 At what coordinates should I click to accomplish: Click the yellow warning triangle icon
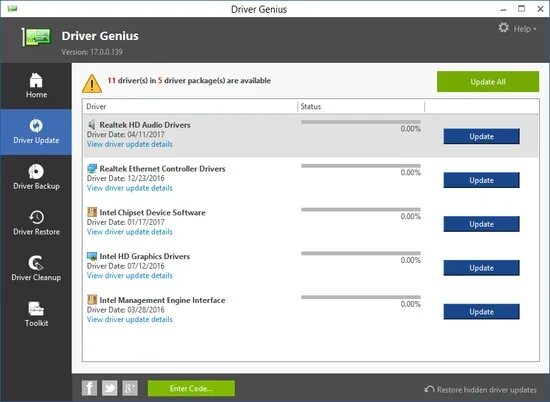[92, 83]
